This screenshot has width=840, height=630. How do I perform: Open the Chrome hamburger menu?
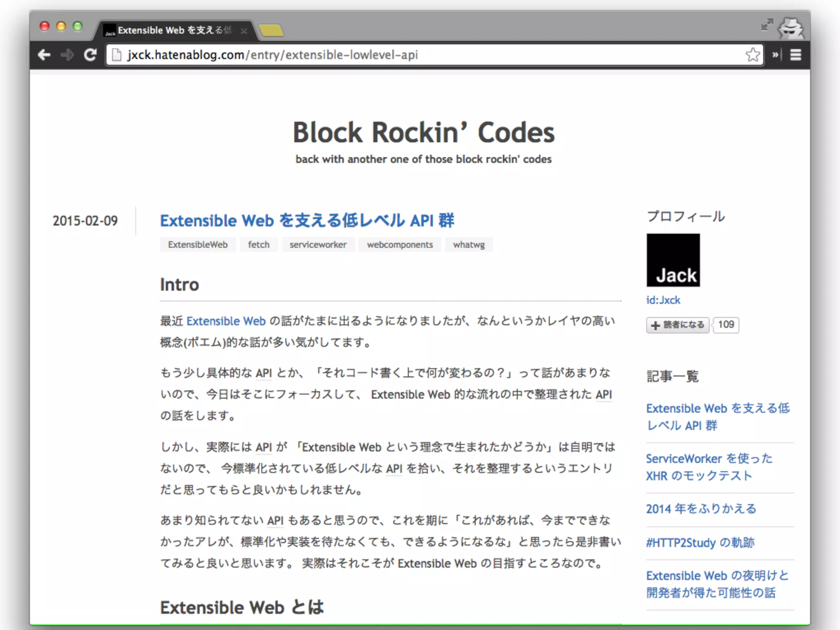[796, 55]
